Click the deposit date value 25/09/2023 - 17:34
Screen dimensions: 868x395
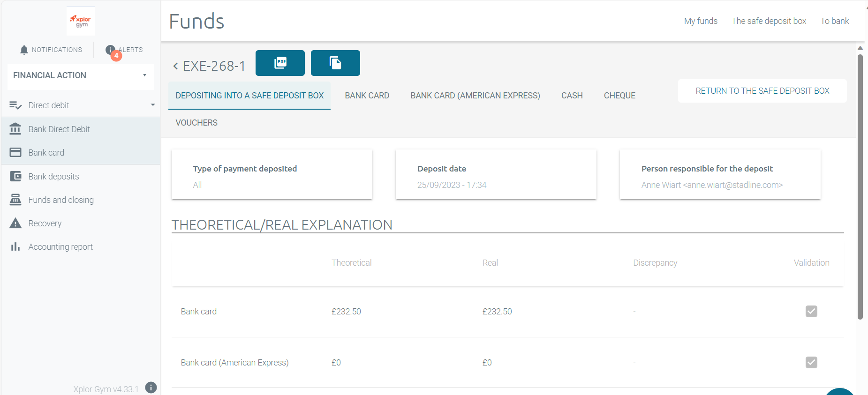coord(452,185)
